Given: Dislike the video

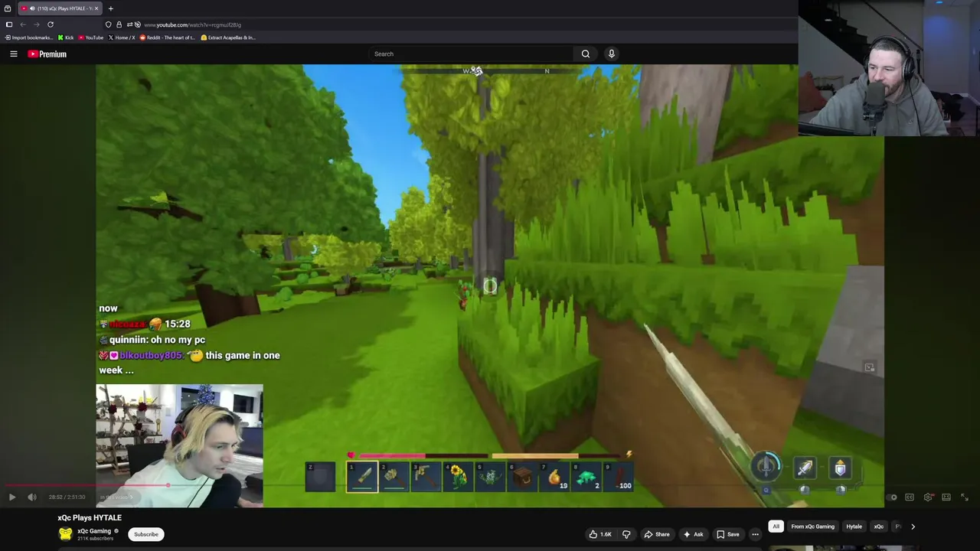Looking at the screenshot, I should (626, 534).
